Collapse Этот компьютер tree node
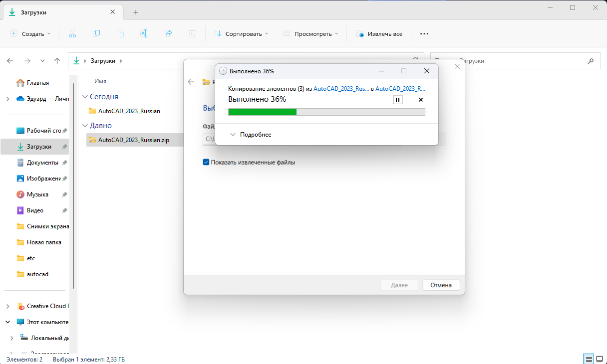The height and width of the screenshot is (364, 607). coord(8,322)
